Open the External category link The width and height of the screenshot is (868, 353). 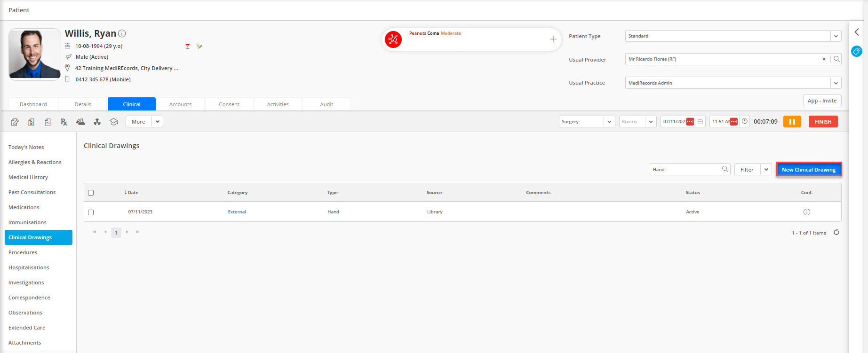pyautogui.click(x=237, y=212)
